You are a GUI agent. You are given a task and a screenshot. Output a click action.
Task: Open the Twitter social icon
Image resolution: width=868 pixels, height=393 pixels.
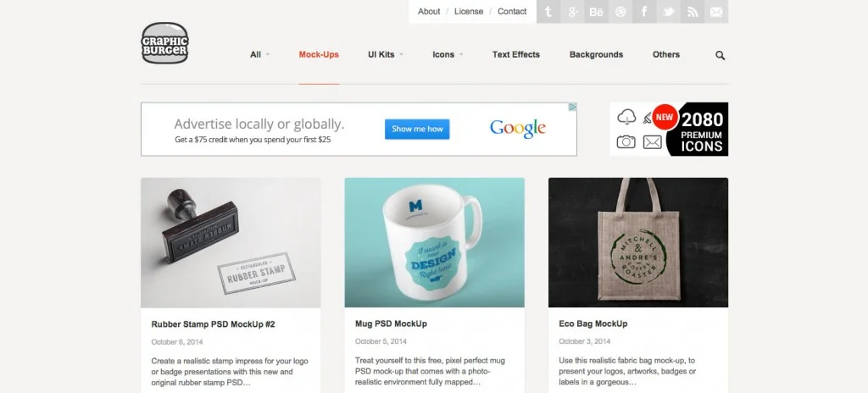tap(668, 12)
